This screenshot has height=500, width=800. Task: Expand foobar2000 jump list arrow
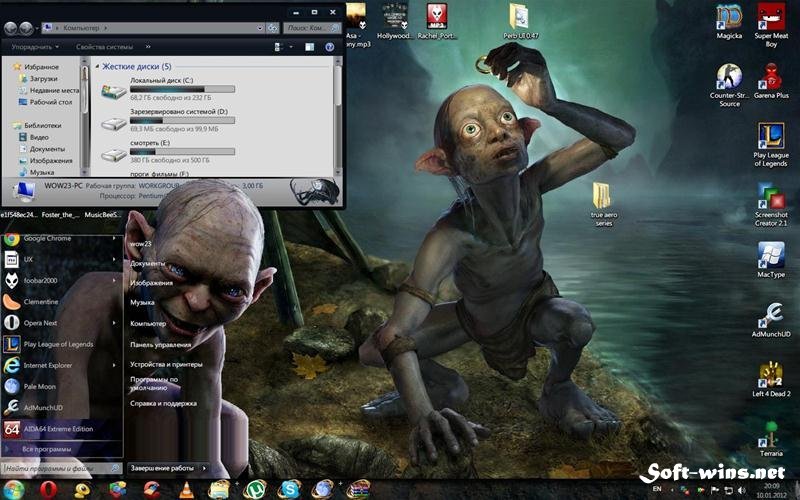[114, 281]
